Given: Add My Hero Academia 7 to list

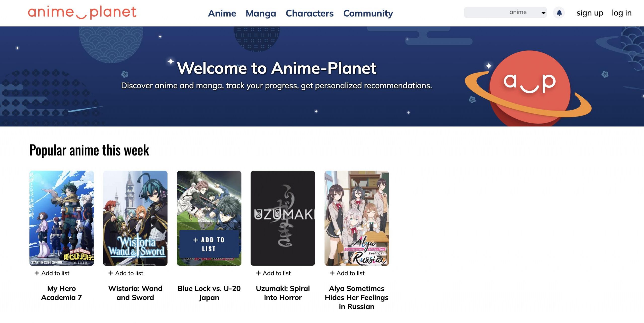Looking at the screenshot, I should 52,273.
